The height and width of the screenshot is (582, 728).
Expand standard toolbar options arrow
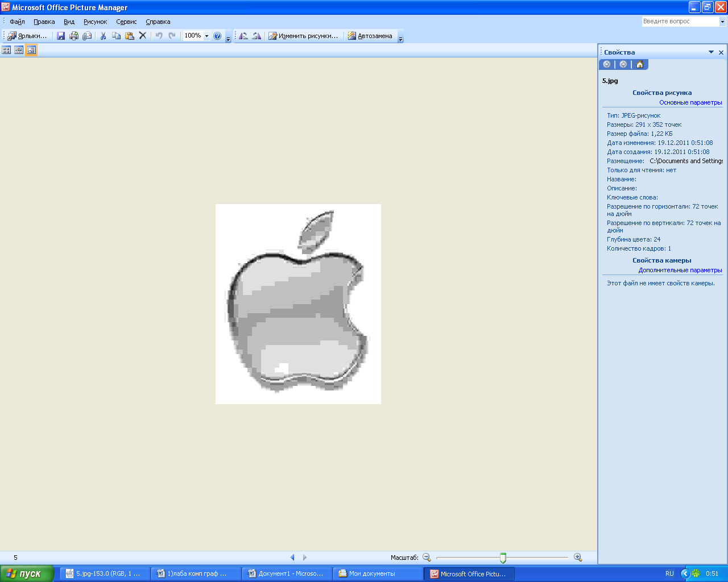coord(229,36)
